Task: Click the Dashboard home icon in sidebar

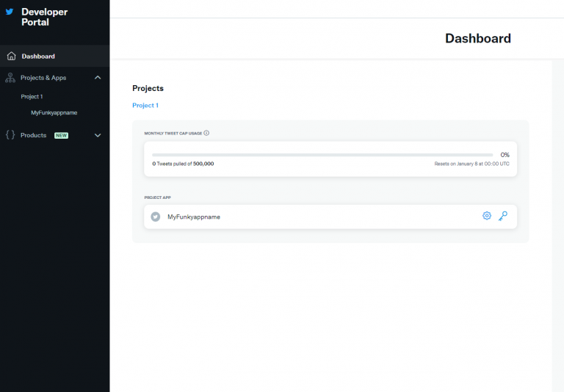Action: 10,57
